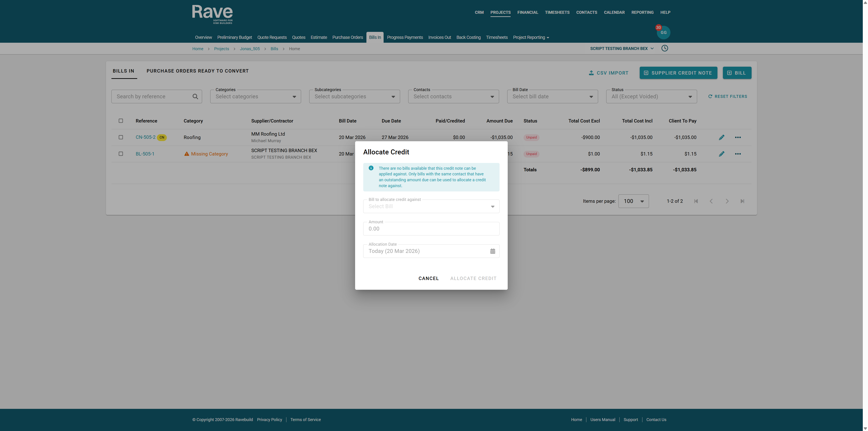The width and height of the screenshot is (868, 431).
Task: Click the pencil edit icon for CN-505-2
Action: pos(722,137)
